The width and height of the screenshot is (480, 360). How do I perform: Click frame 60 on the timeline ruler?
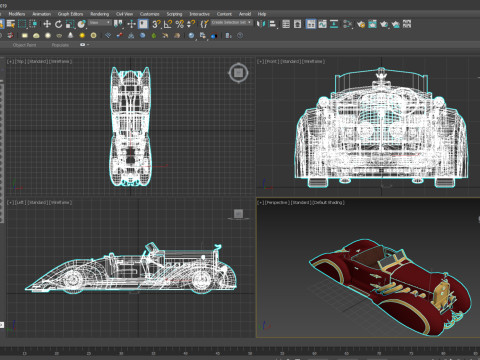(314, 353)
